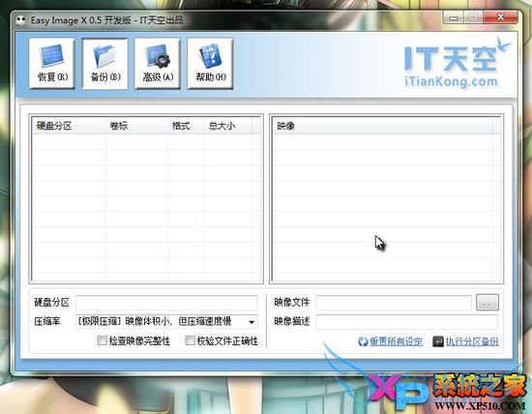Click the 重置所有设定 link
The height and width of the screenshot is (414, 532).
(396, 341)
